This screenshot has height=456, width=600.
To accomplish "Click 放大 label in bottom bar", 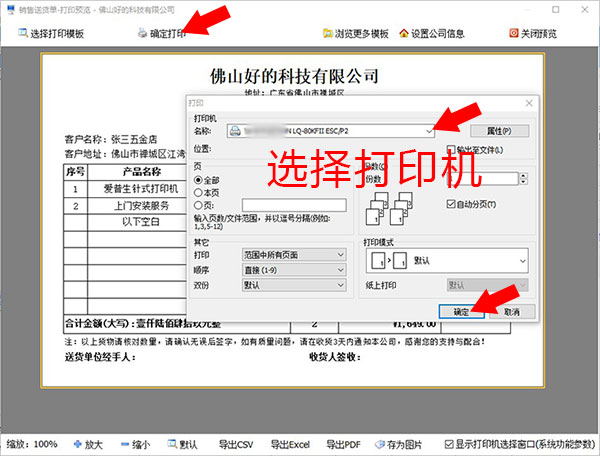I will tap(93, 445).
